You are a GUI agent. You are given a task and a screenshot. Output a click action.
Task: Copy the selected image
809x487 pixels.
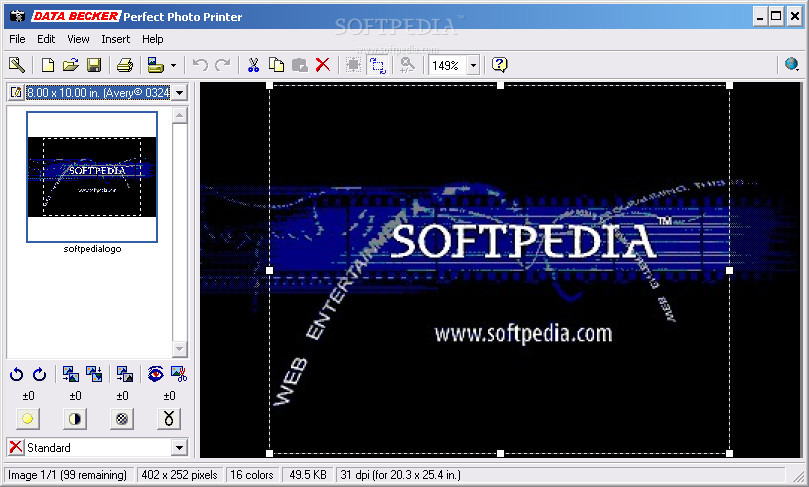pyautogui.click(x=277, y=65)
